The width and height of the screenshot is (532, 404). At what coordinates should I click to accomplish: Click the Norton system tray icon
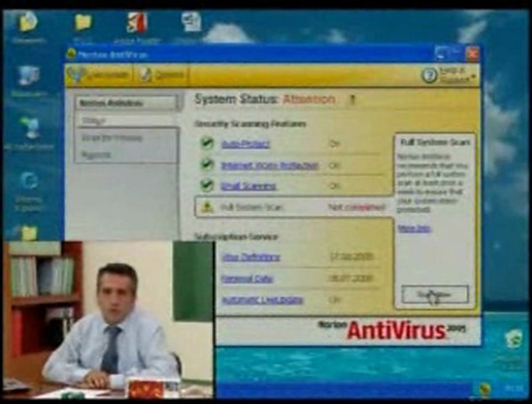point(484,388)
